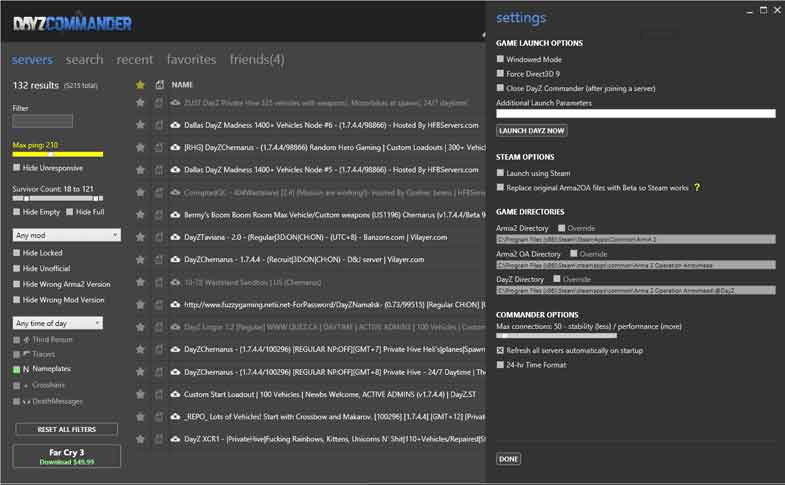The width and height of the screenshot is (785, 485).
Task: Star Benny's Boom Boom Room server
Action: pyautogui.click(x=140, y=215)
